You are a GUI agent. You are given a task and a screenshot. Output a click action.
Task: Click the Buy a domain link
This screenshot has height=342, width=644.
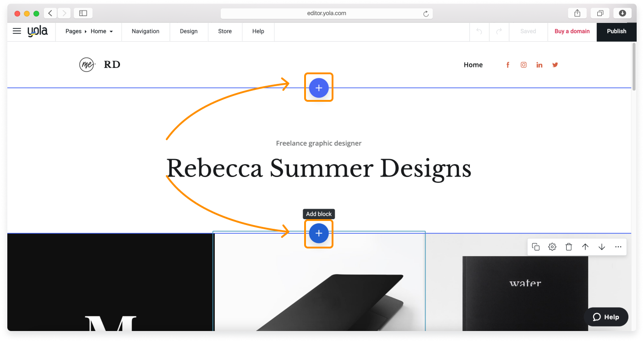point(572,31)
